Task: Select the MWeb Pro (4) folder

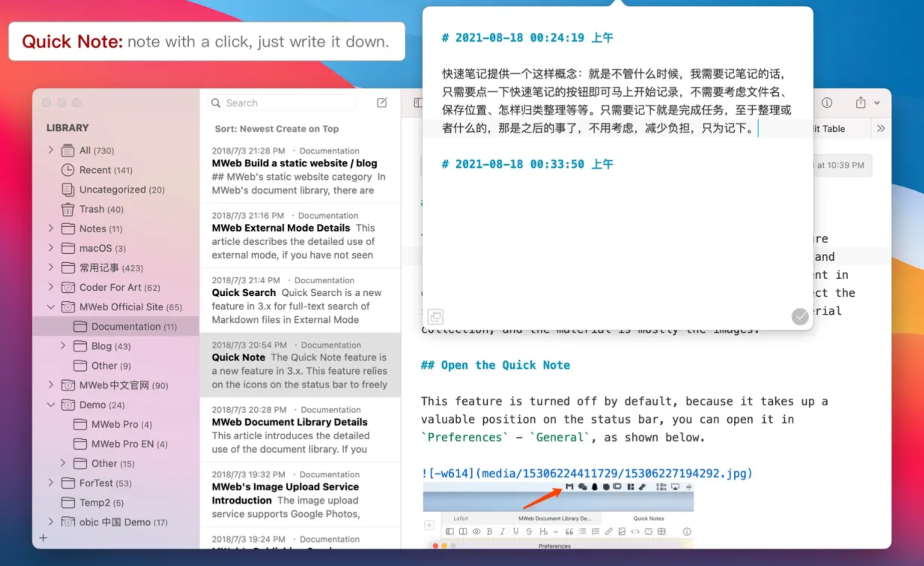Action: coord(121,424)
